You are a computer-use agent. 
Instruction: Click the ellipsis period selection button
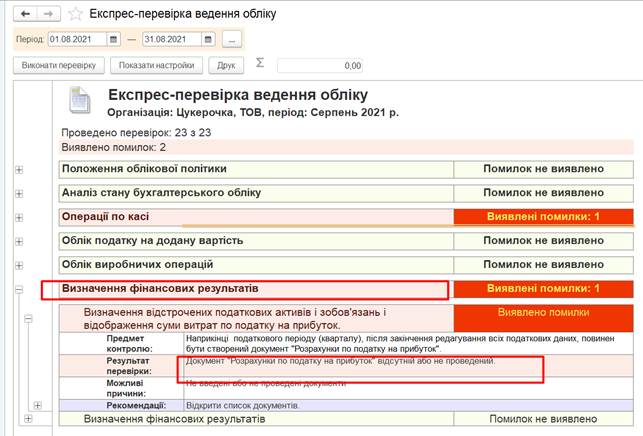232,39
